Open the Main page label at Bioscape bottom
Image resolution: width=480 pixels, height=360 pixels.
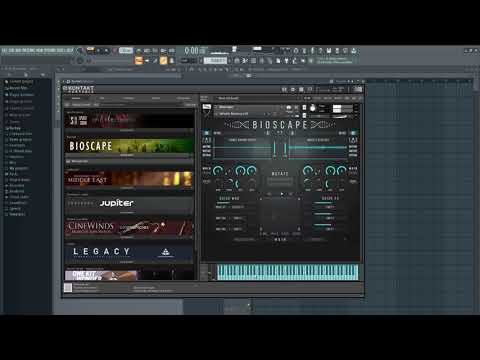pyautogui.click(x=280, y=239)
